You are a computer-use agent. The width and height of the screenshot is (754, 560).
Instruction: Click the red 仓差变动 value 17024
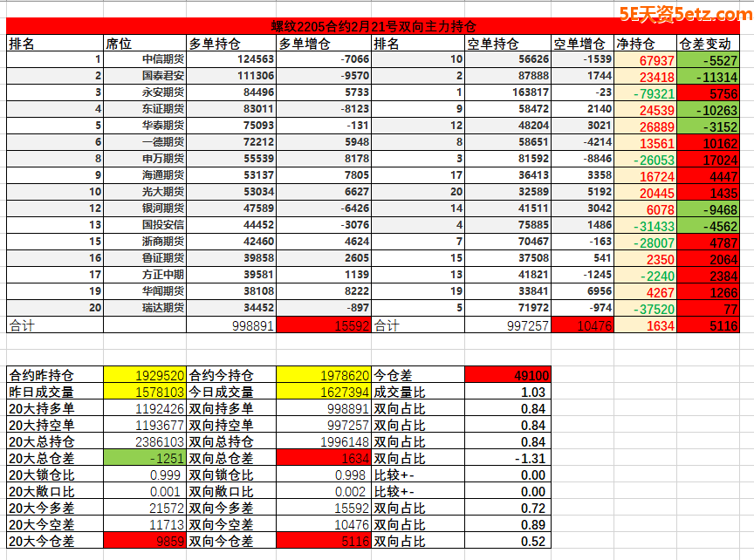point(708,159)
